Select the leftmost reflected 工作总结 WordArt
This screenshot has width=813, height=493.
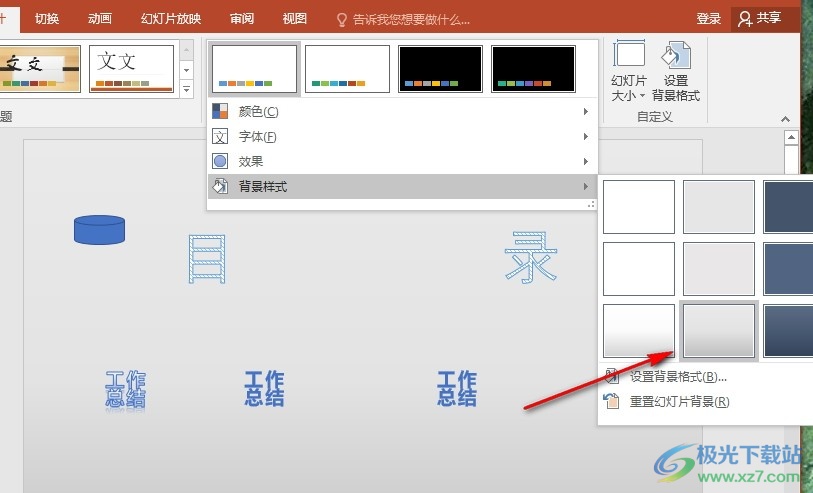tap(125, 390)
